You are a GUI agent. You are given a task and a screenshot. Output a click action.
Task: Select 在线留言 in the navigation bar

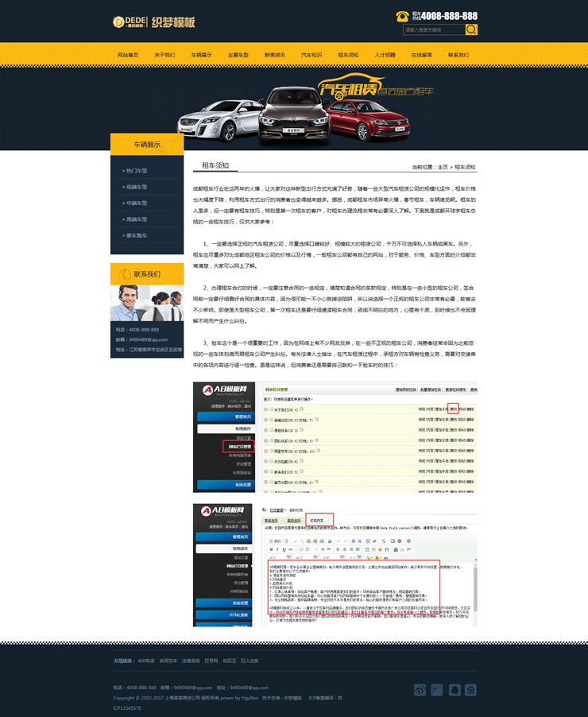(x=422, y=55)
